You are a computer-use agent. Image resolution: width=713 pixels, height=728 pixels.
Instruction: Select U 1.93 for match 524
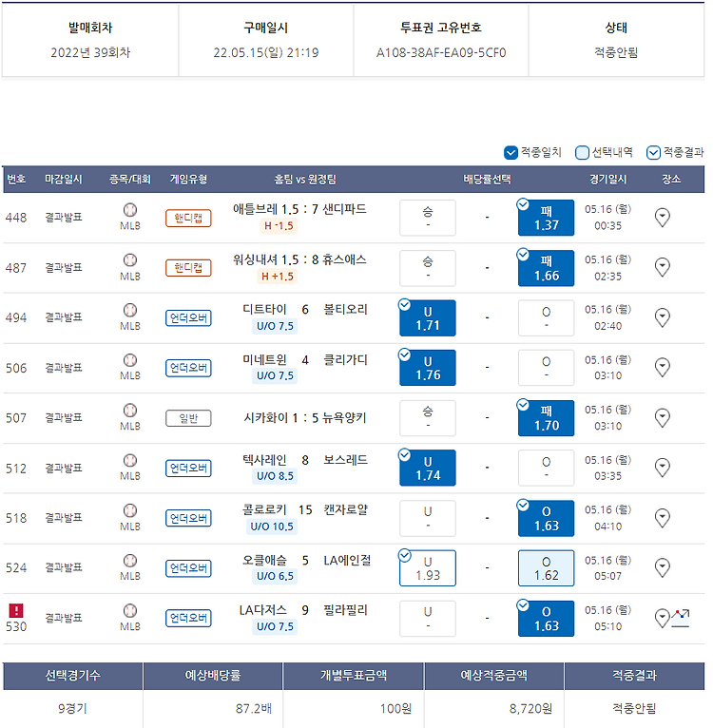pos(428,568)
